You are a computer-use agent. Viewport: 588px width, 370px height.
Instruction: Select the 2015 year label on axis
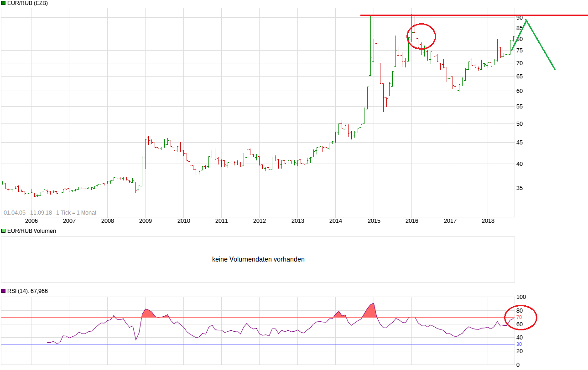(x=375, y=221)
